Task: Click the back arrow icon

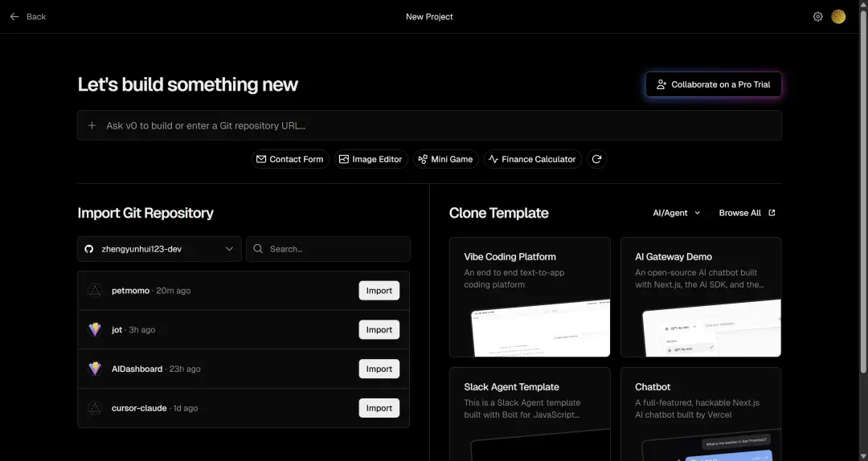Action: (x=14, y=17)
